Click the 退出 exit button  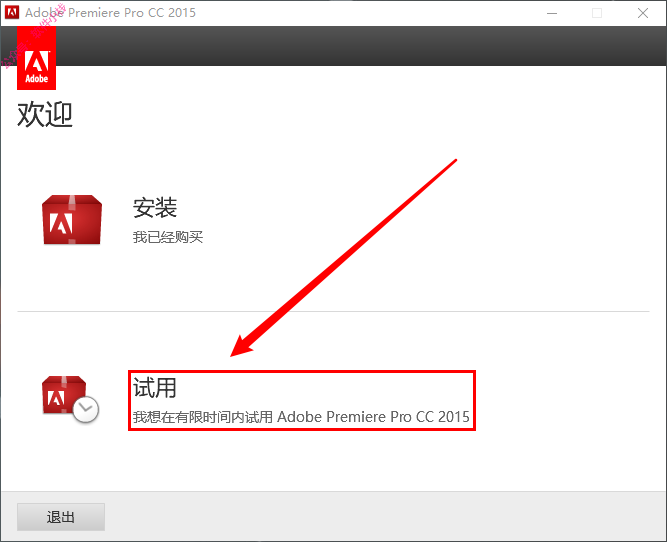[x=61, y=517]
